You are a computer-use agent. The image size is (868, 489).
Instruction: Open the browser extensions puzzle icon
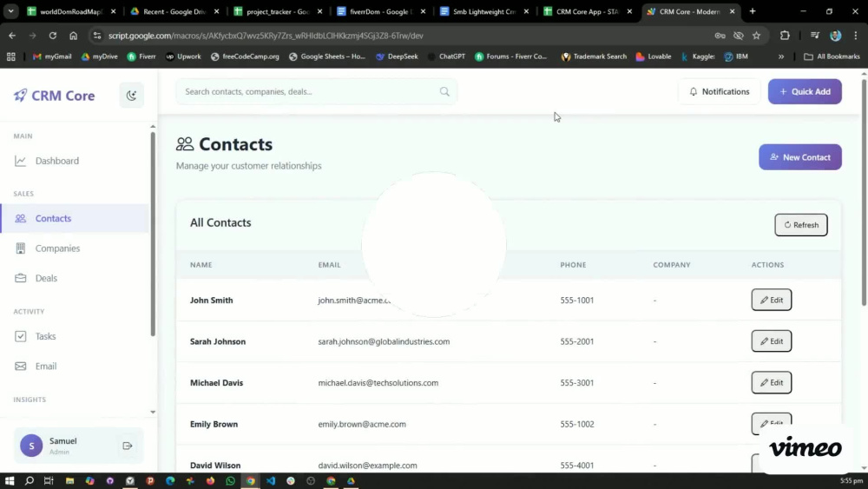pyautogui.click(x=785, y=36)
